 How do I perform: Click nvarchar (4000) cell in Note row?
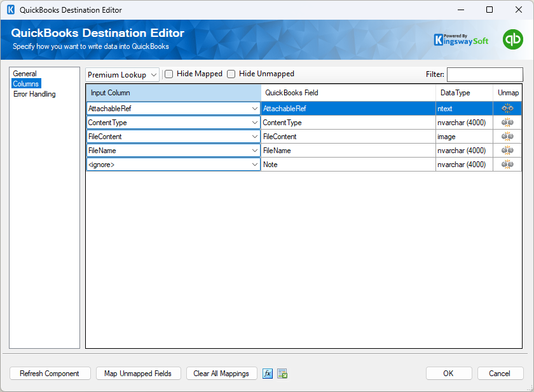coord(464,165)
